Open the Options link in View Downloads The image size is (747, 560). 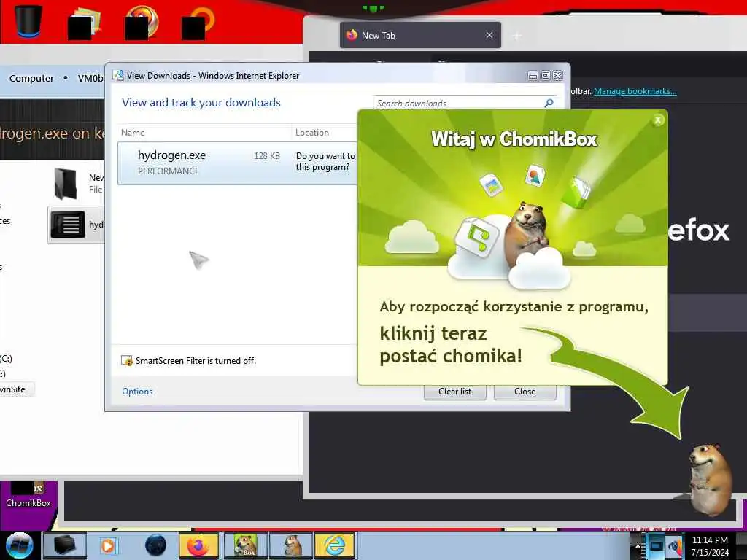click(137, 392)
